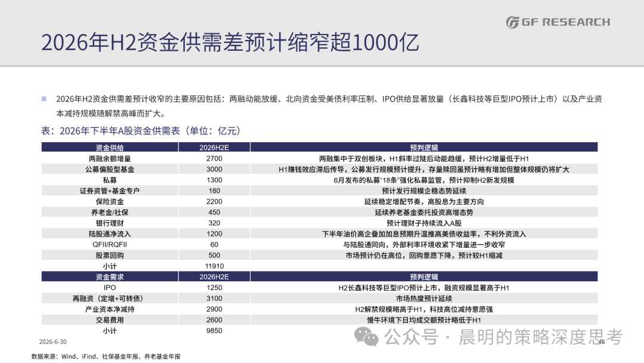Screen dimensions: 644x363
Task: Select the table caption 2026年下半年A股资金供需表
Action: (141, 131)
